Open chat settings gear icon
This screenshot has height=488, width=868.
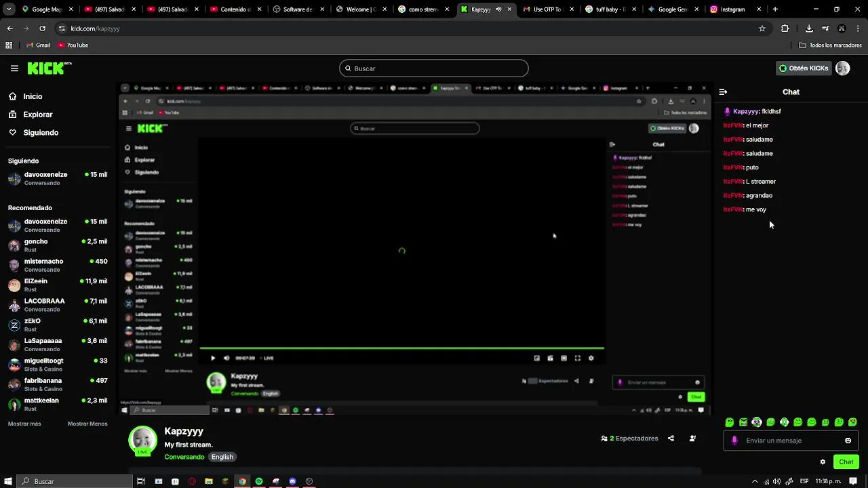pos(823,462)
